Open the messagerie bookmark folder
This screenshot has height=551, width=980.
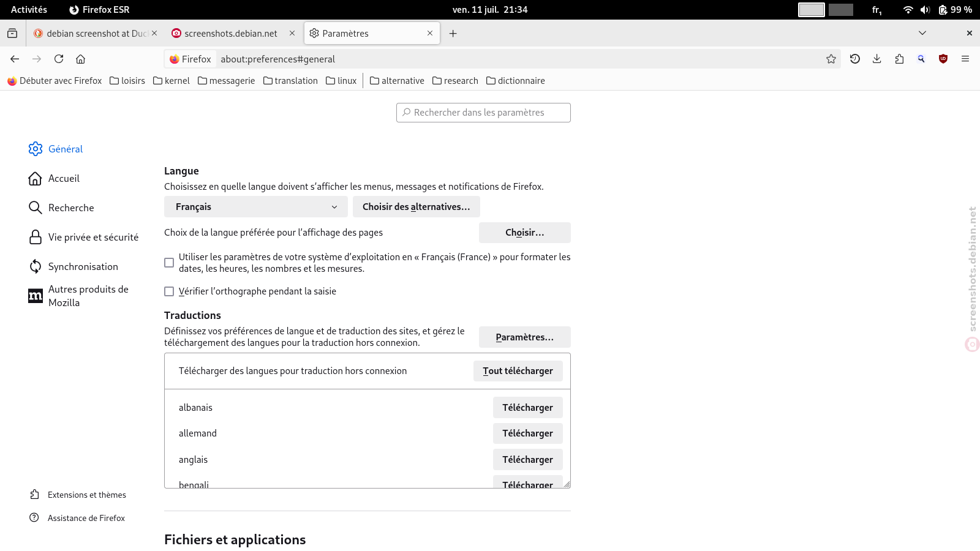click(226, 81)
